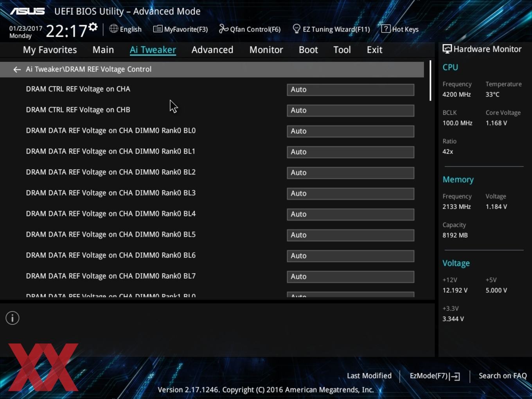The height and width of the screenshot is (399, 532).
Task: Click the MyFavorite list icon
Action: tap(158, 29)
